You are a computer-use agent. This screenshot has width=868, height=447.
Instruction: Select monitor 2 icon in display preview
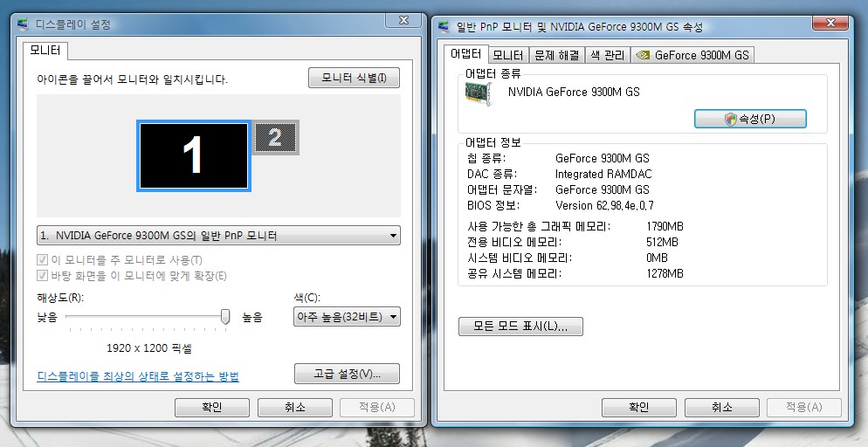[x=276, y=137]
